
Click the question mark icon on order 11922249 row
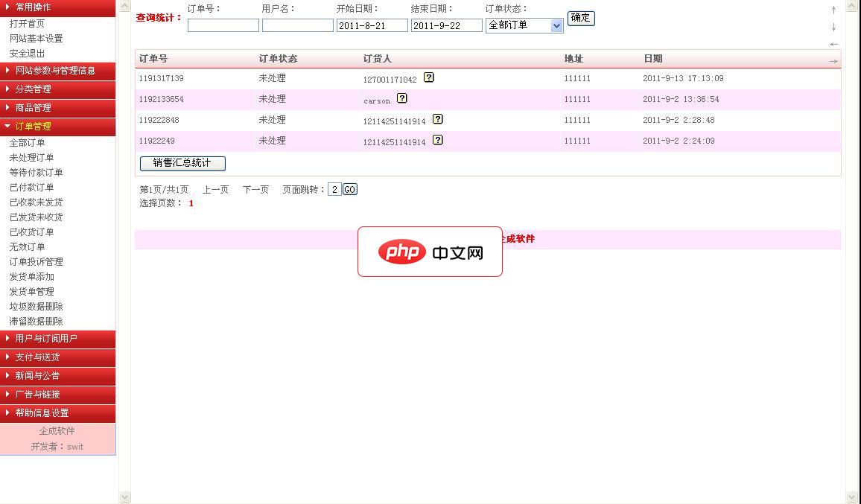(x=437, y=139)
